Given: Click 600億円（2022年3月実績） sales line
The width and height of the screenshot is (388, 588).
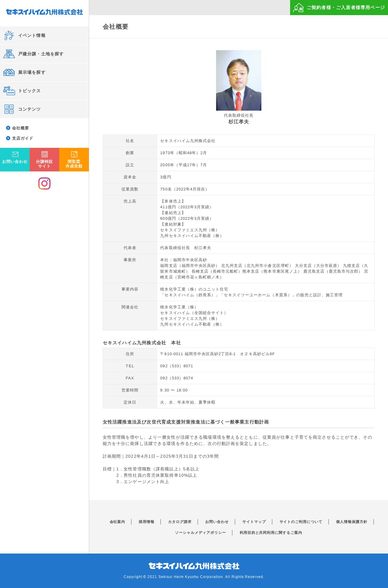Looking at the screenshot, I should pyautogui.click(x=187, y=219).
